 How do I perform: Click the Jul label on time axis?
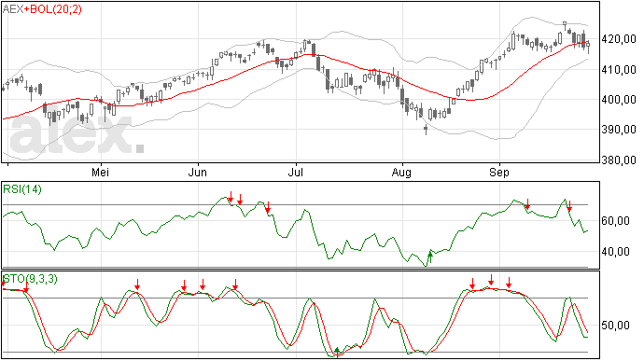click(x=295, y=172)
